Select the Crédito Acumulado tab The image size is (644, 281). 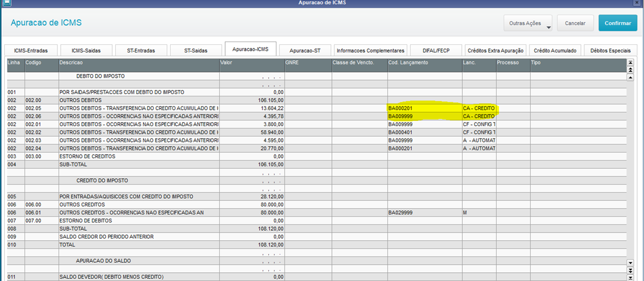555,50
